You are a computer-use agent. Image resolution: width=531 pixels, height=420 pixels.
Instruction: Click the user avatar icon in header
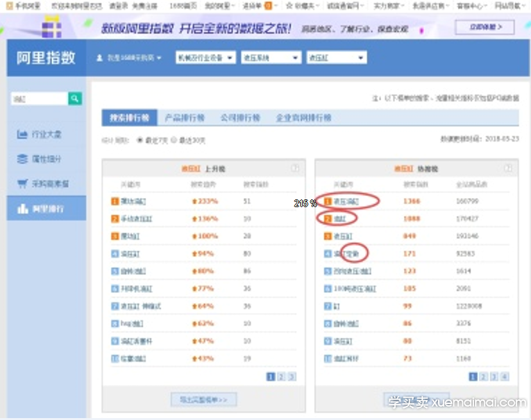(99, 58)
